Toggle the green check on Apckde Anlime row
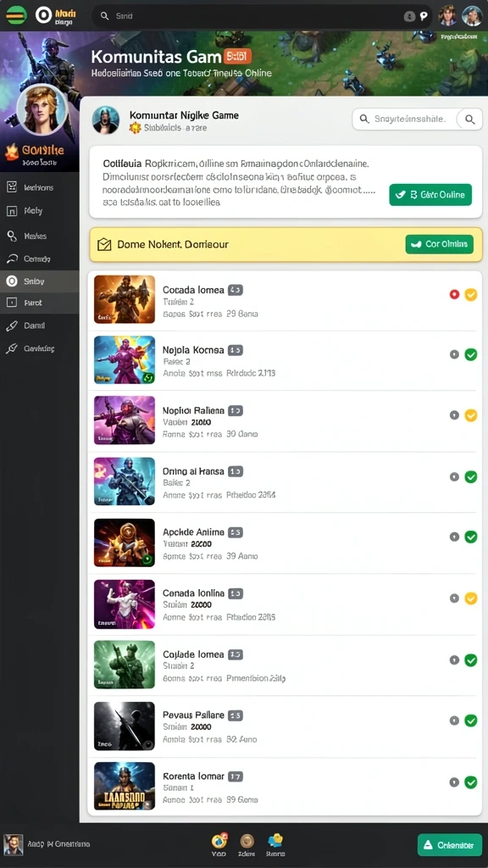The height and width of the screenshot is (868, 488). pos(471,537)
